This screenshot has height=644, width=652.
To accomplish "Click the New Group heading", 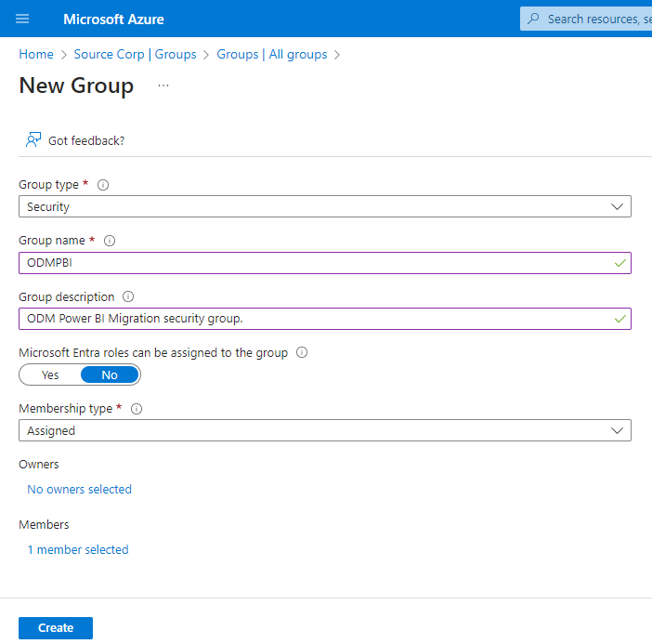I will coord(76,85).
